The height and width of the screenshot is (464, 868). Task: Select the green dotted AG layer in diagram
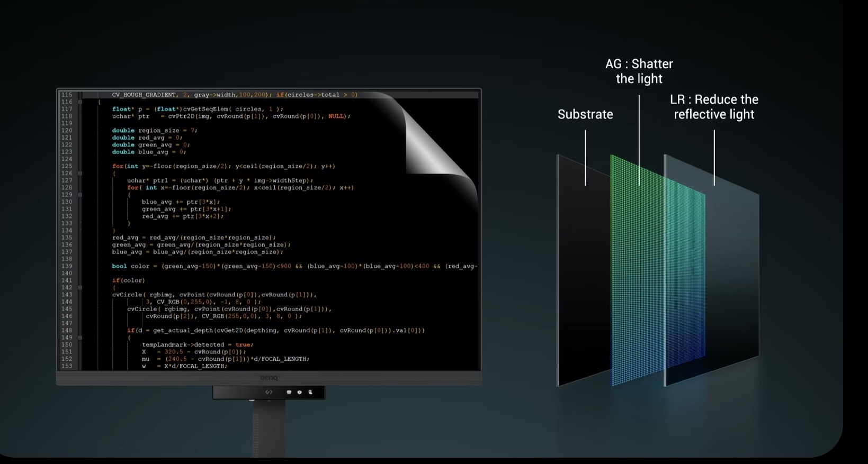(658, 270)
